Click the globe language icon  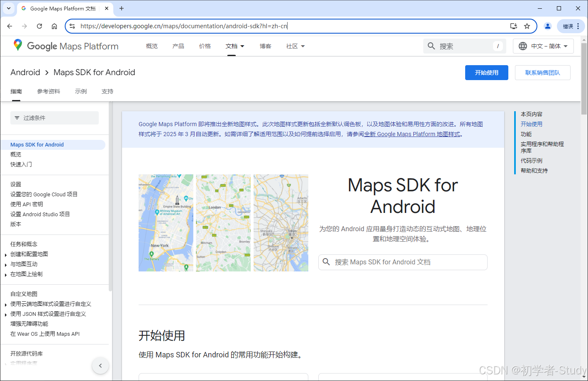point(523,46)
